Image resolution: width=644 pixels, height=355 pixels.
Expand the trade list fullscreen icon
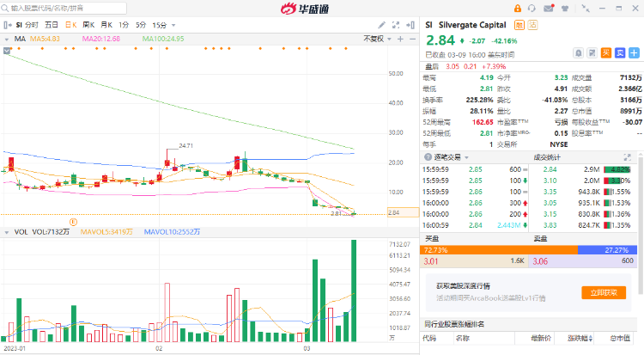point(627,157)
